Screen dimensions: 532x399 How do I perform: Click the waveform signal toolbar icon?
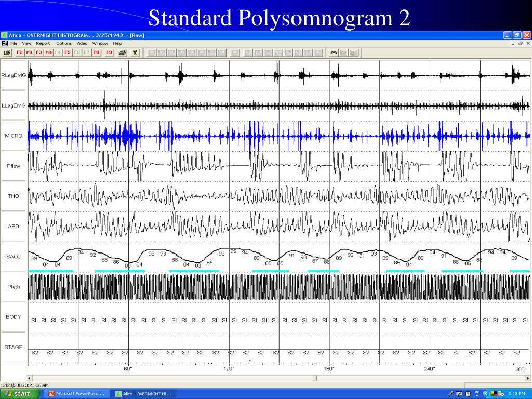(x=334, y=52)
